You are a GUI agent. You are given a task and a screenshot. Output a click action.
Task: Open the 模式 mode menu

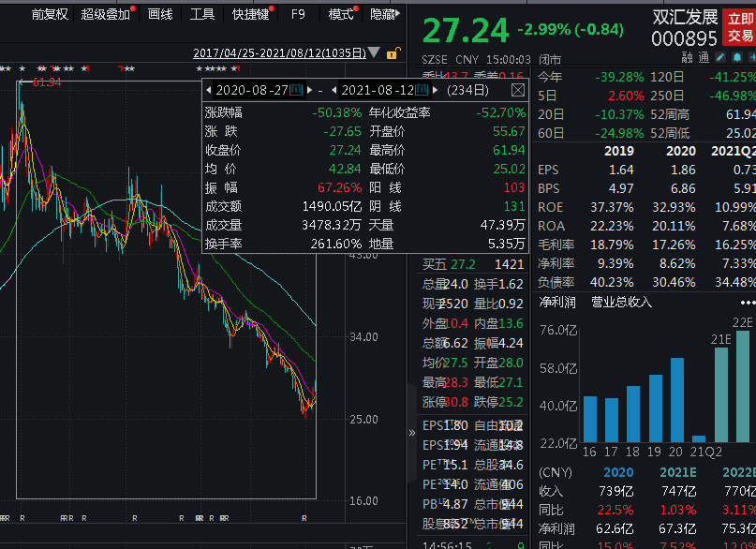[341, 14]
